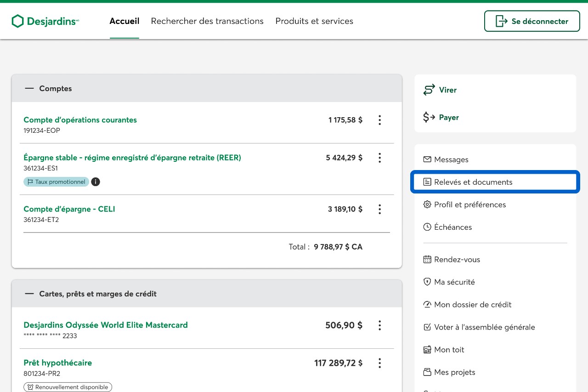Open Produits et services menu
Screen dimensions: 588x392
point(314,21)
